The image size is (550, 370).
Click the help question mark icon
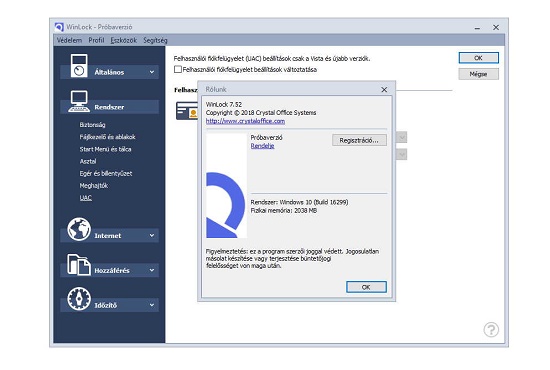[x=491, y=329]
